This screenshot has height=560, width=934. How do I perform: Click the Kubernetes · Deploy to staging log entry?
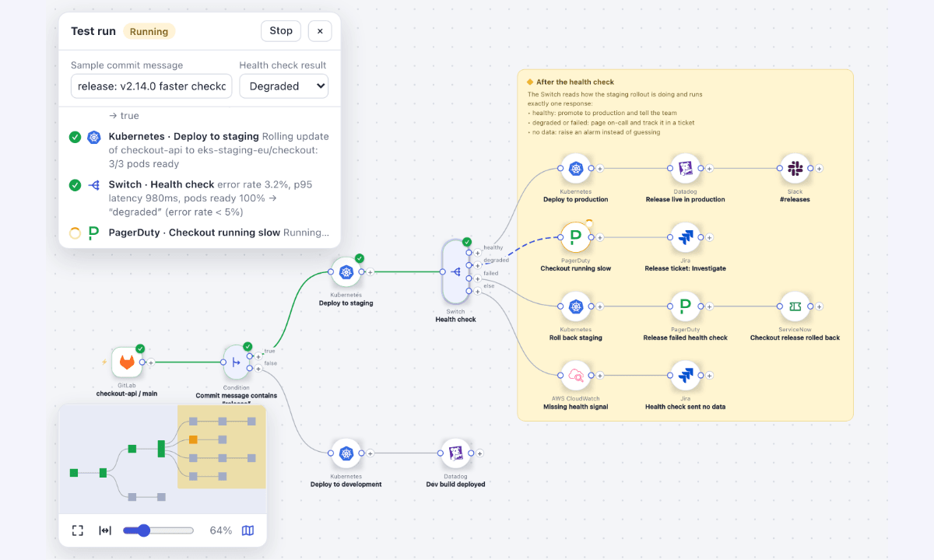(x=198, y=150)
